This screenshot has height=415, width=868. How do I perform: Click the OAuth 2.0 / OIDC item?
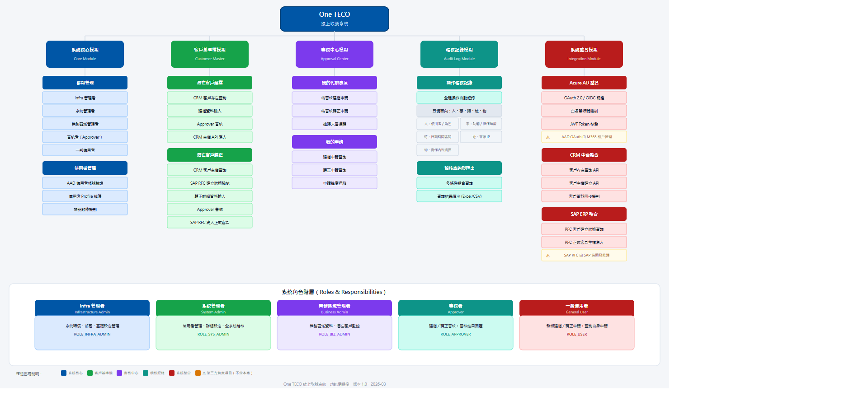point(584,98)
